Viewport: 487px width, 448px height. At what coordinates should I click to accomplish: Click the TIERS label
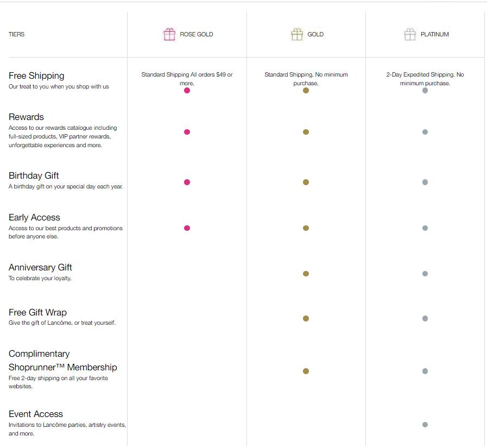click(16, 34)
